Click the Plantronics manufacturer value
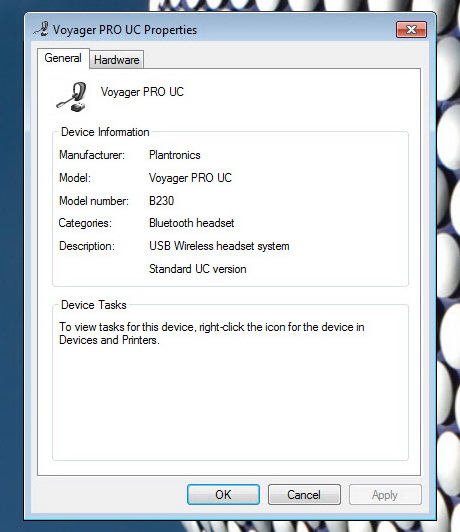460x532 pixels. tap(175, 155)
